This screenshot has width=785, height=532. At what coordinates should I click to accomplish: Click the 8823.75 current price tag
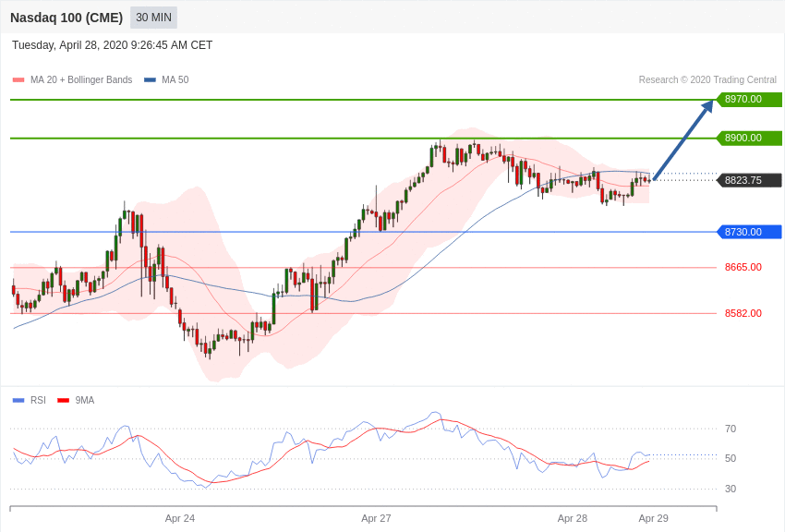coord(750,180)
